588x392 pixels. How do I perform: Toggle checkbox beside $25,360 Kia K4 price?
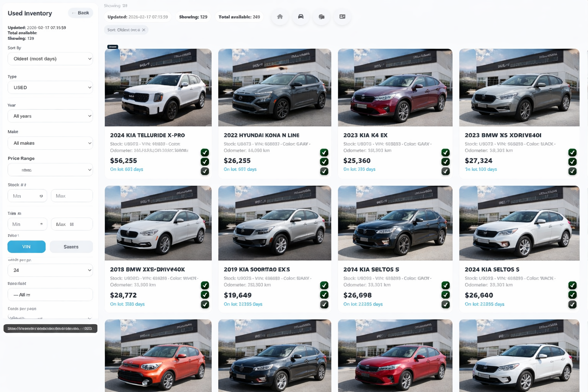click(x=446, y=162)
